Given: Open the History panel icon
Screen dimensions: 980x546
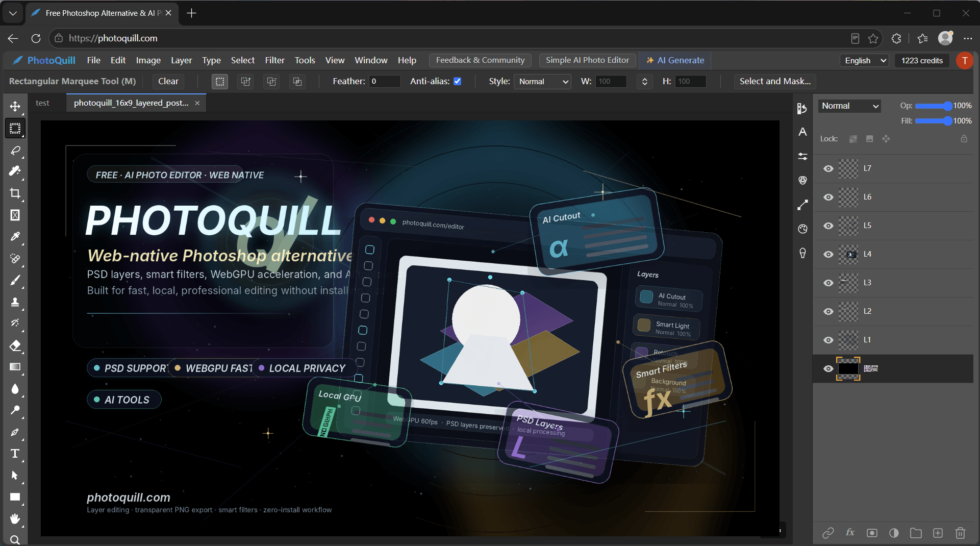Looking at the screenshot, I should [x=802, y=108].
